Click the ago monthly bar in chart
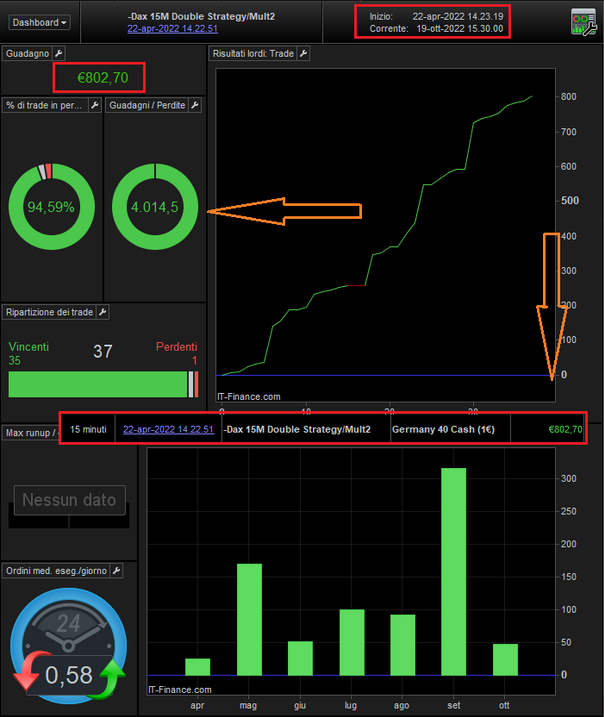Viewport: 604px width, 717px height. (x=403, y=645)
